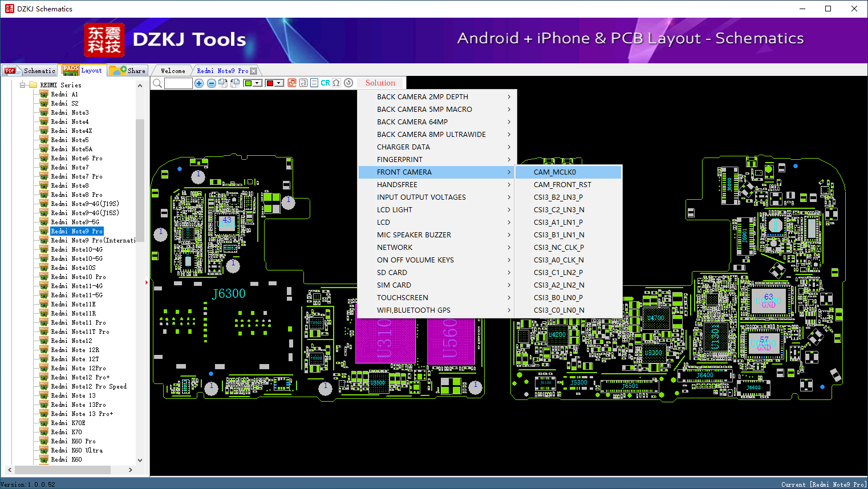Screen dimensions: 868x489
Task: Click the PADS icon beside Redmi Note11E
Action: pos(44,304)
